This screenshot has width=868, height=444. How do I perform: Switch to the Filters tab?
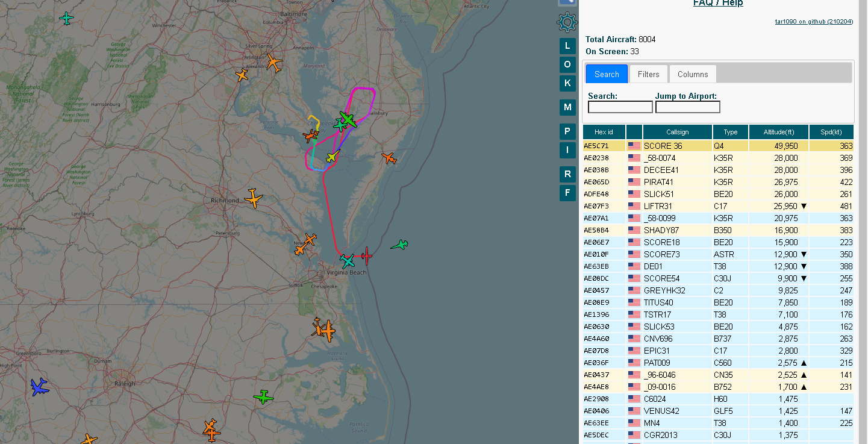click(649, 74)
